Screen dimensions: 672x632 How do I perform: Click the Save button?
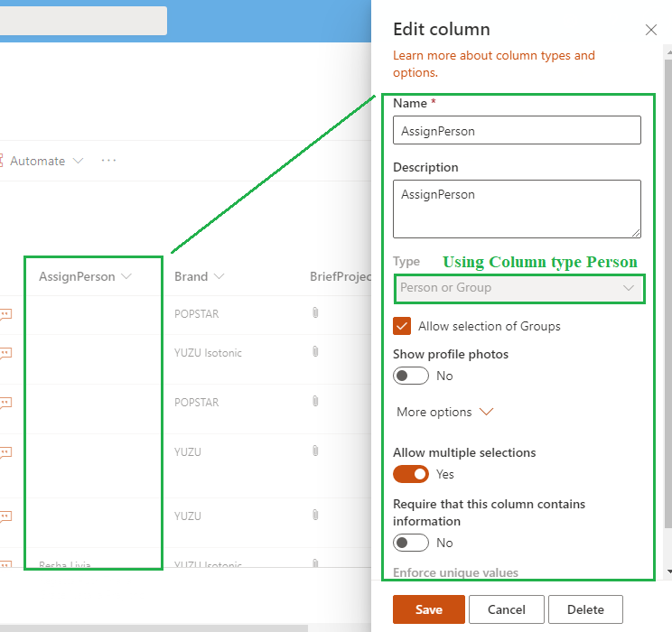[428, 609]
